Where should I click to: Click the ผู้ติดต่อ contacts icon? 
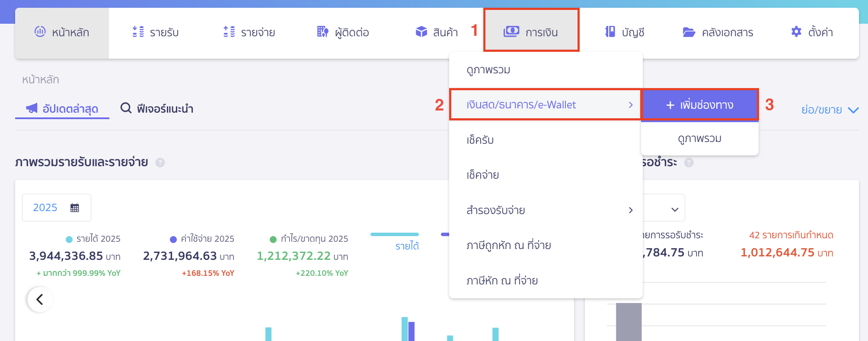click(x=322, y=32)
